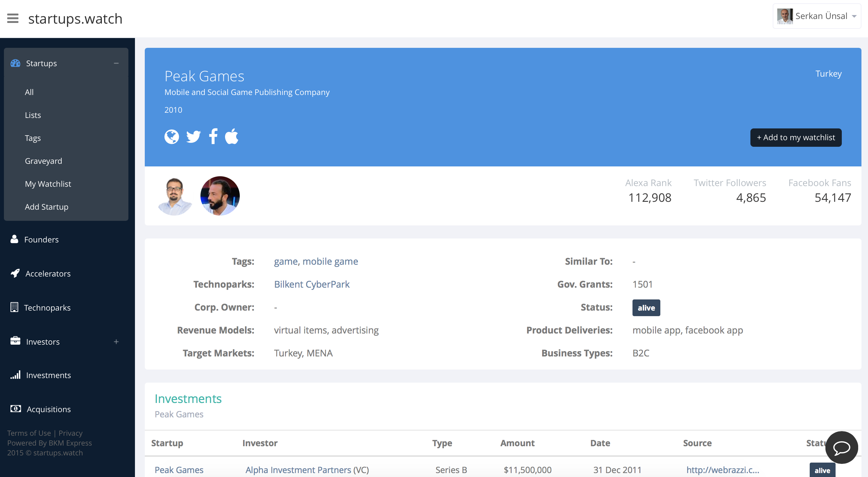
Task: Click the Apple App Store icon
Action: (232, 137)
